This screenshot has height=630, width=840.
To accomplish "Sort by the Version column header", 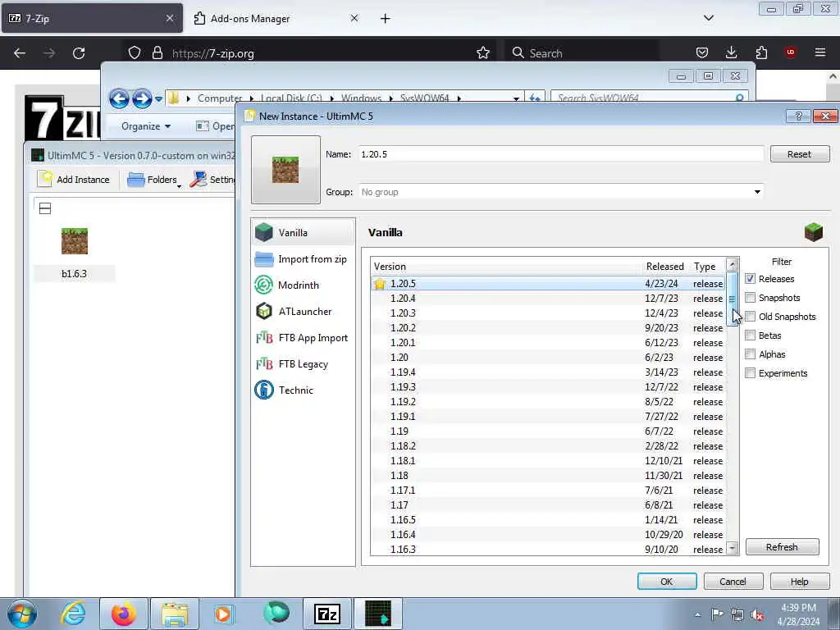I will 506,267.
